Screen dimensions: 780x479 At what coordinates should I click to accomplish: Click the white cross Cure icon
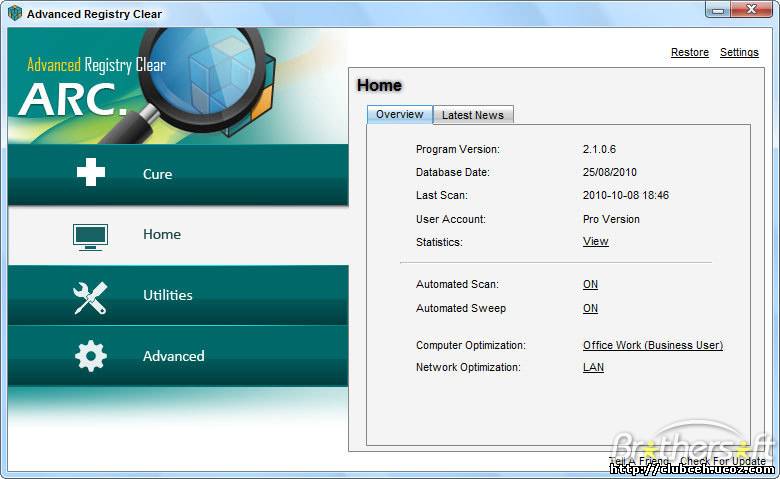91,172
